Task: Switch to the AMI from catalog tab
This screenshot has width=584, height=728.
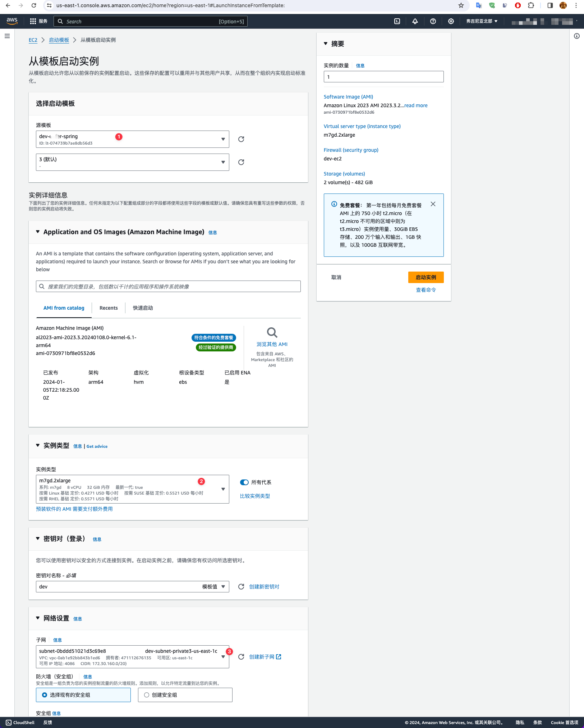Action: (x=64, y=308)
